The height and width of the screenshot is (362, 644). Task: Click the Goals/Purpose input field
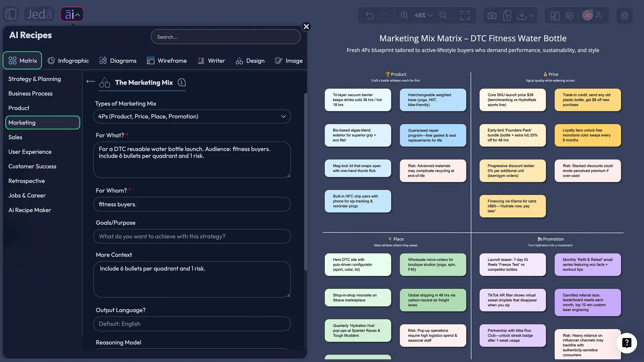click(192, 236)
